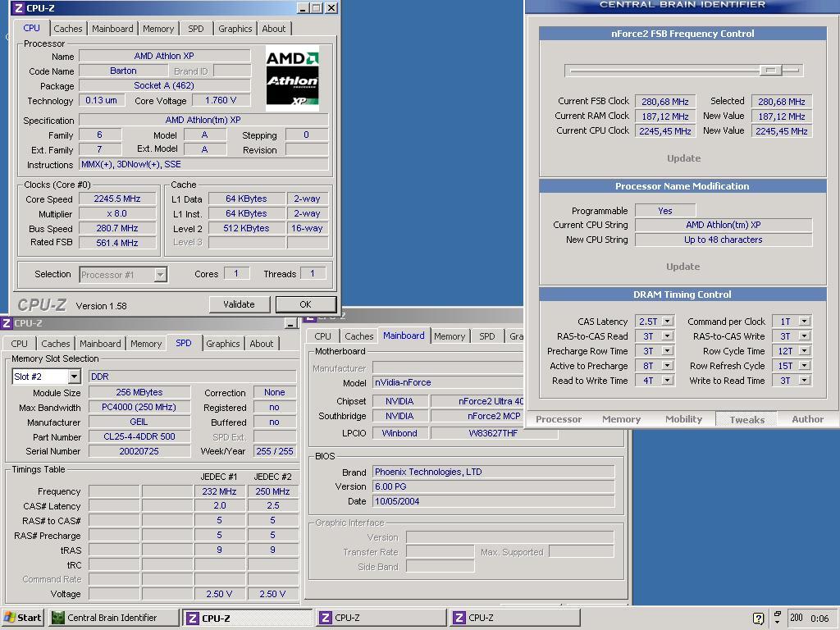Click the Serial Number 20020725
The width and height of the screenshot is (840, 630).
point(139,451)
